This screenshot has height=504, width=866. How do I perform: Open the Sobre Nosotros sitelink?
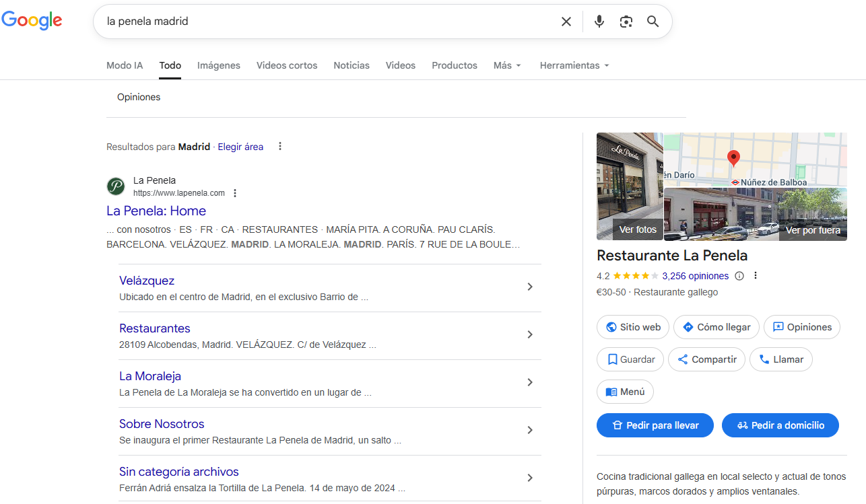pyautogui.click(x=162, y=424)
